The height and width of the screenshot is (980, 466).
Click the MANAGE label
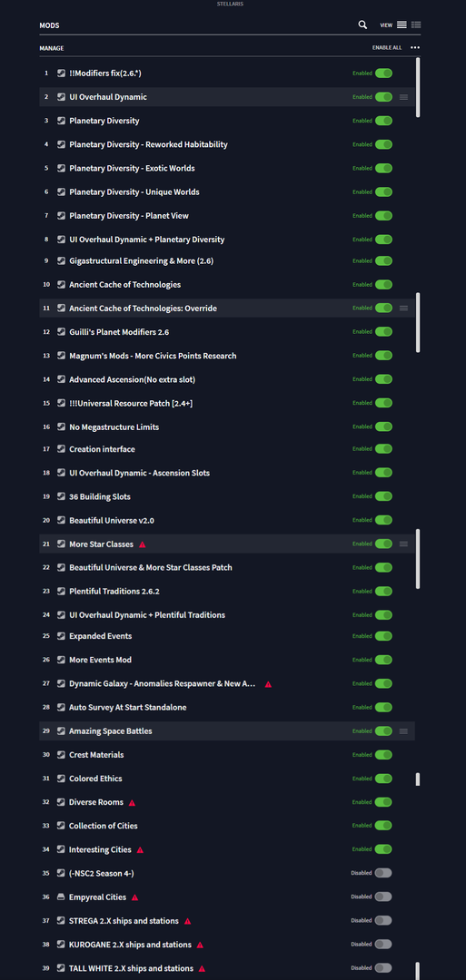pos(51,48)
